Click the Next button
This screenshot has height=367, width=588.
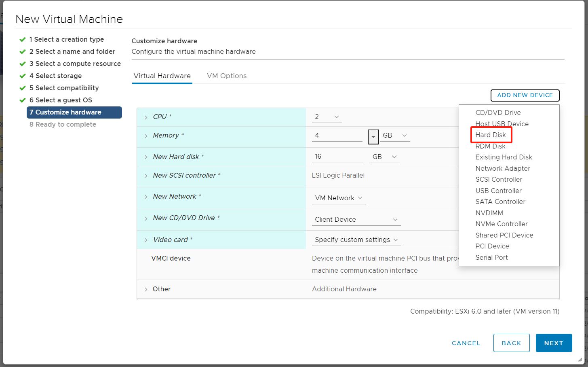(553, 343)
